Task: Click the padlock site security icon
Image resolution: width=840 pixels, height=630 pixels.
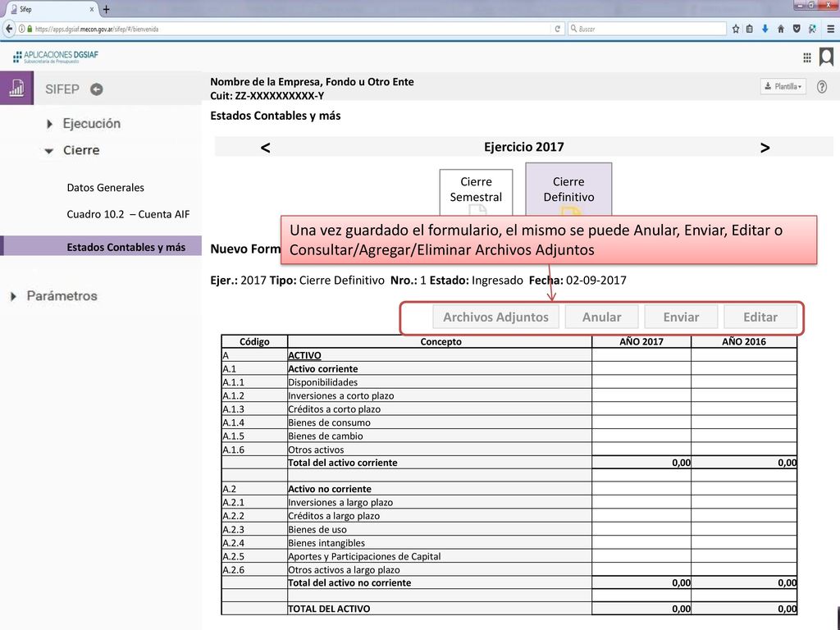Action: (x=30, y=29)
